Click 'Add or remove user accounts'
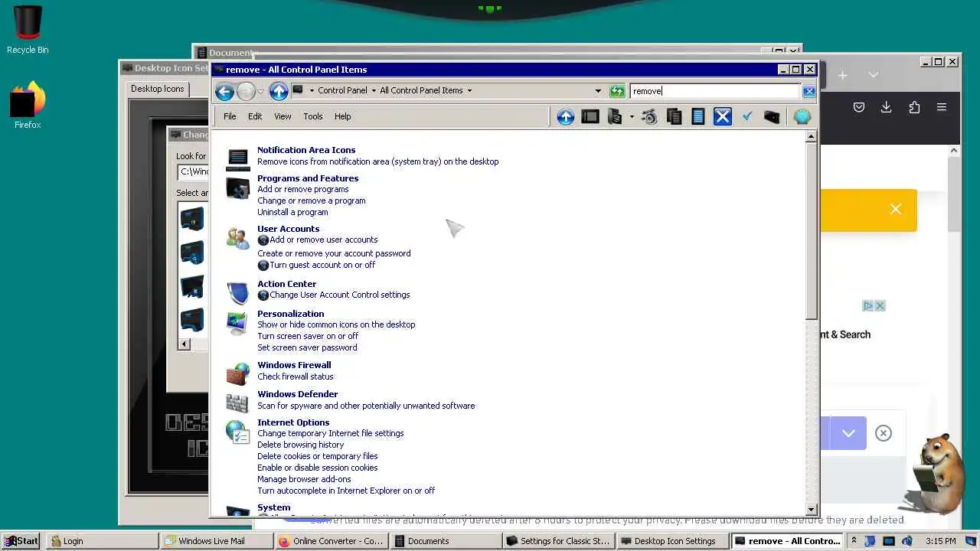The width and height of the screenshot is (980, 551). (x=323, y=240)
